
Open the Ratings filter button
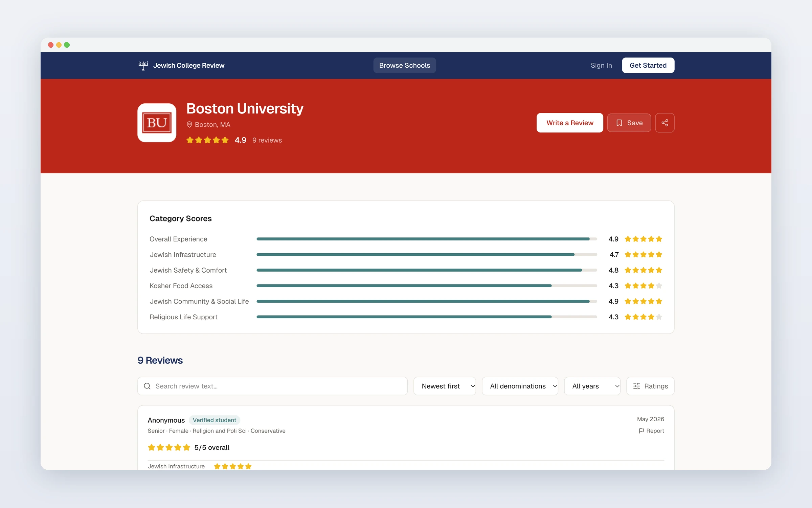(x=650, y=386)
